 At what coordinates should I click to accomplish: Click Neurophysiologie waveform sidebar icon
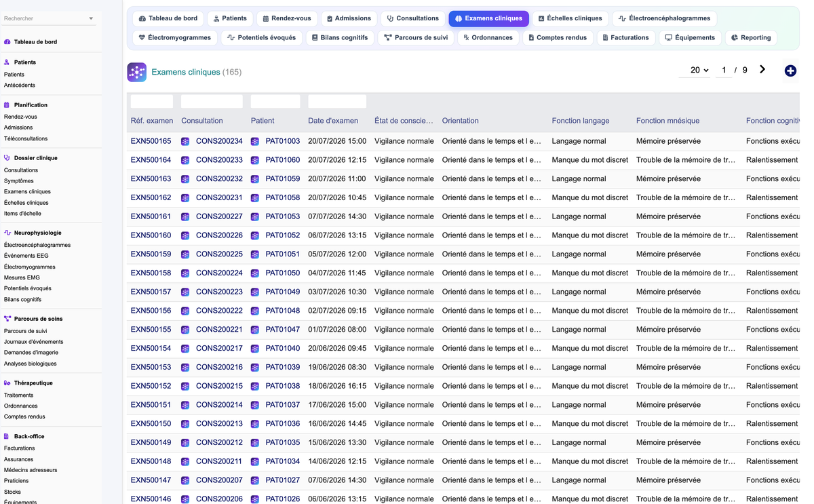pos(7,233)
